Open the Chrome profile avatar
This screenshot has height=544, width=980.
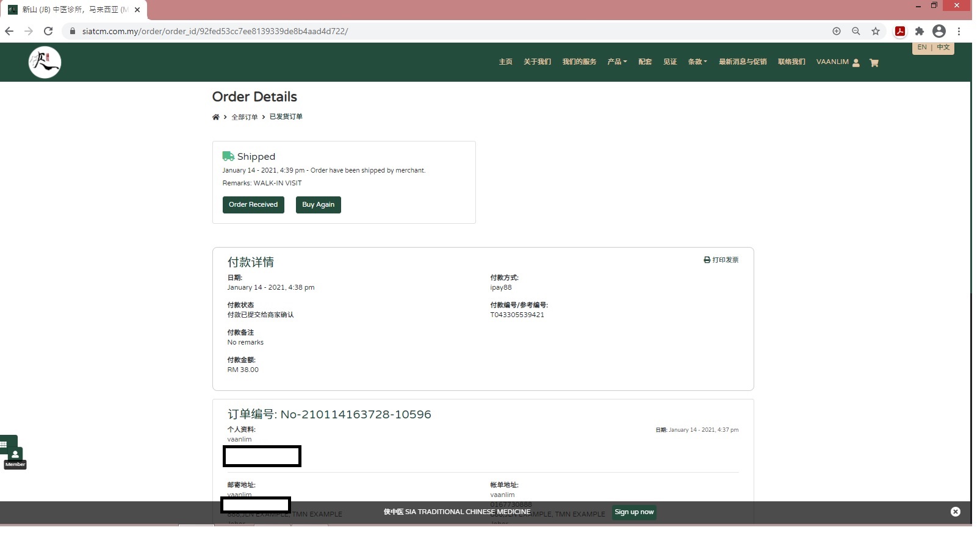[939, 31]
